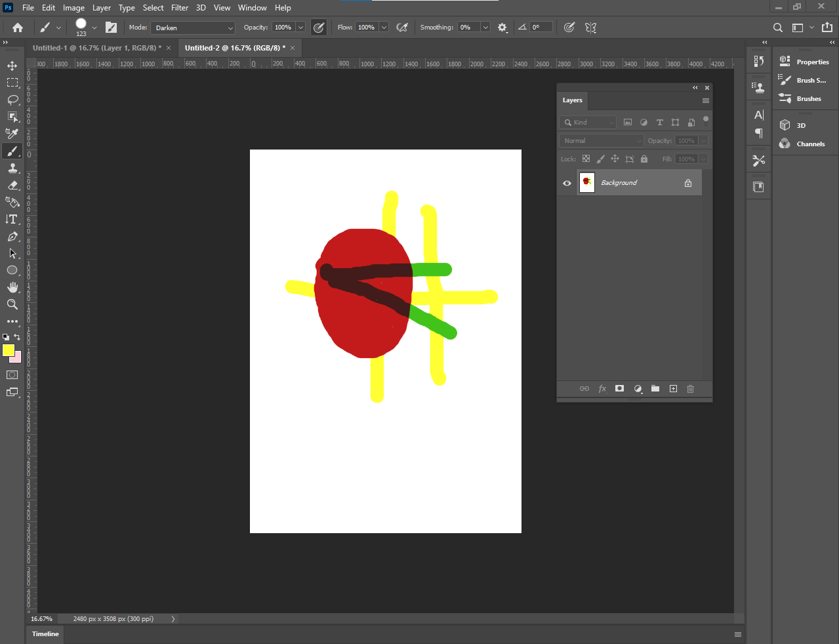This screenshot has height=644, width=839.
Task: Open the Filter menu
Action: tap(180, 8)
